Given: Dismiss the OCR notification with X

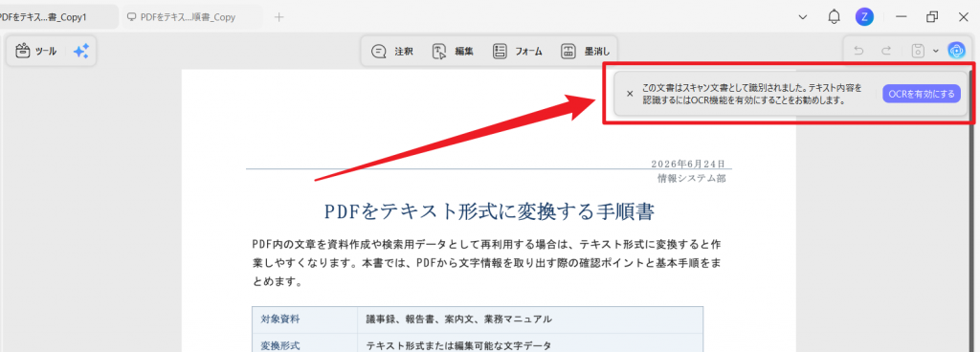Looking at the screenshot, I should [630, 94].
